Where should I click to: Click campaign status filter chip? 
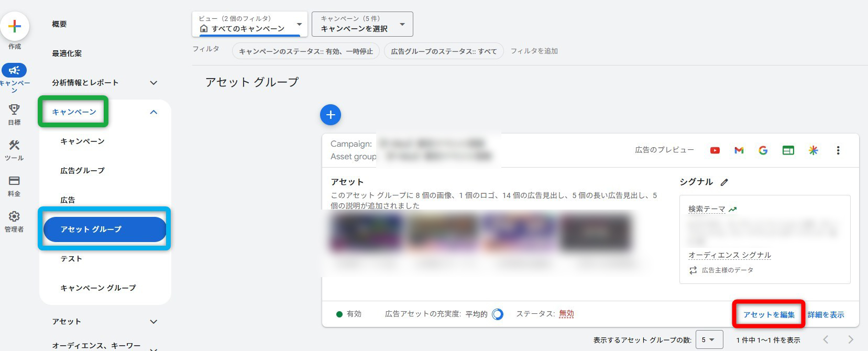[x=306, y=51]
